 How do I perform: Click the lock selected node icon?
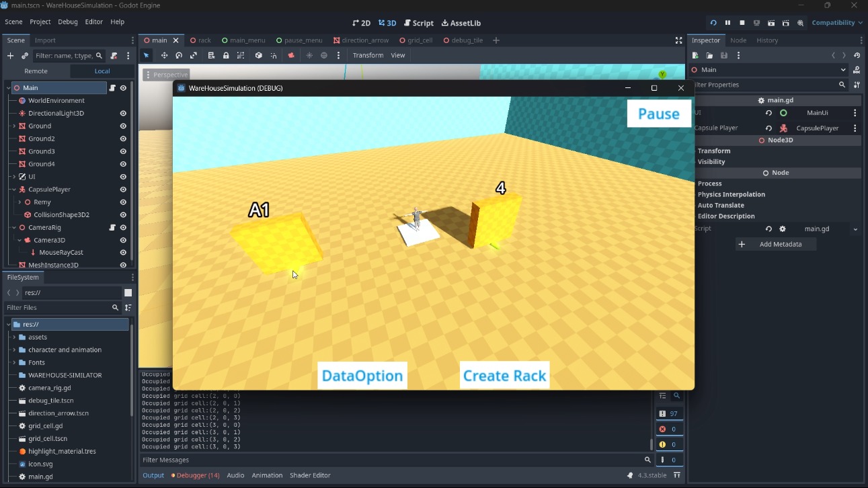point(226,56)
